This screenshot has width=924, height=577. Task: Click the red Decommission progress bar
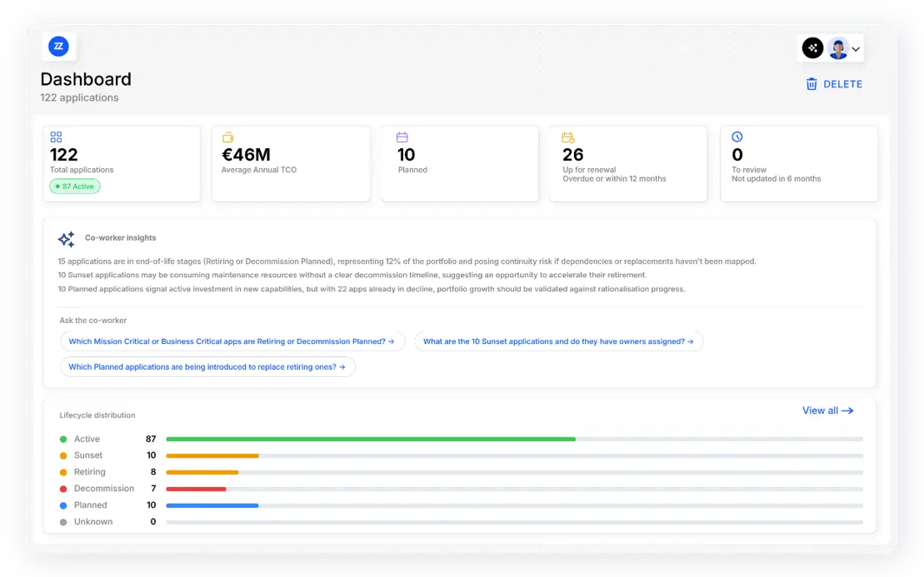click(x=197, y=489)
